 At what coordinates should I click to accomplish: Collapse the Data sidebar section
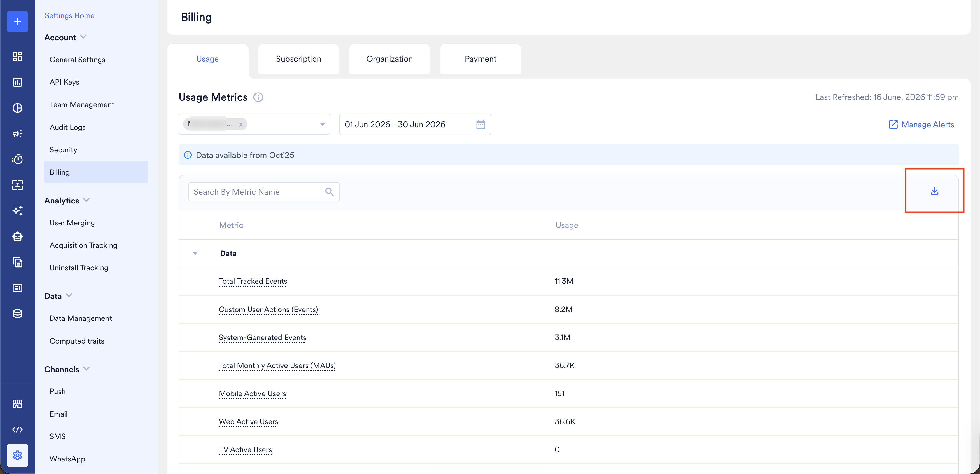tap(69, 295)
